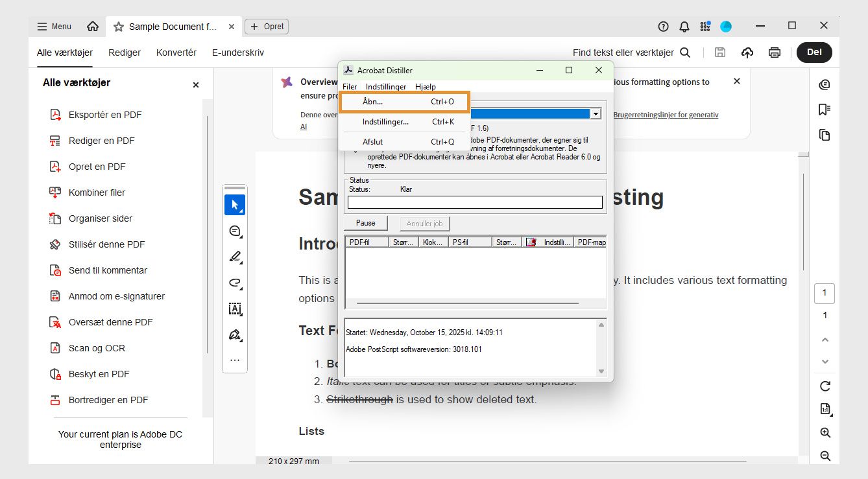Go to the home screen
This screenshot has width=868, height=479.
93,27
